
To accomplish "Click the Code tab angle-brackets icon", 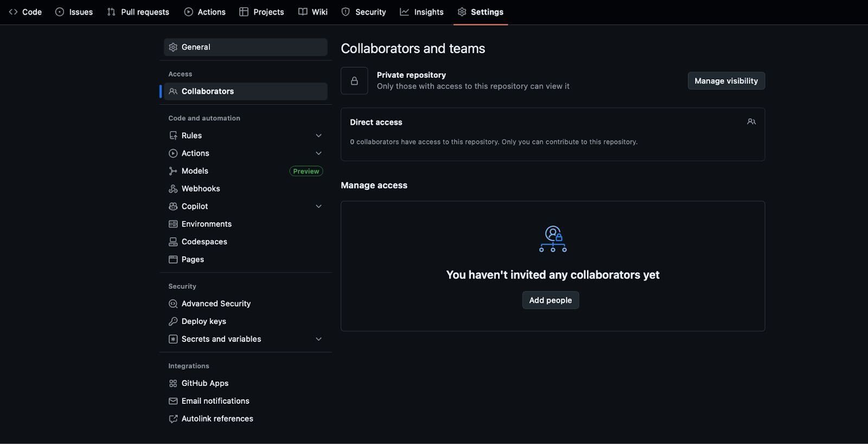I will pyautogui.click(x=13, y=12).
